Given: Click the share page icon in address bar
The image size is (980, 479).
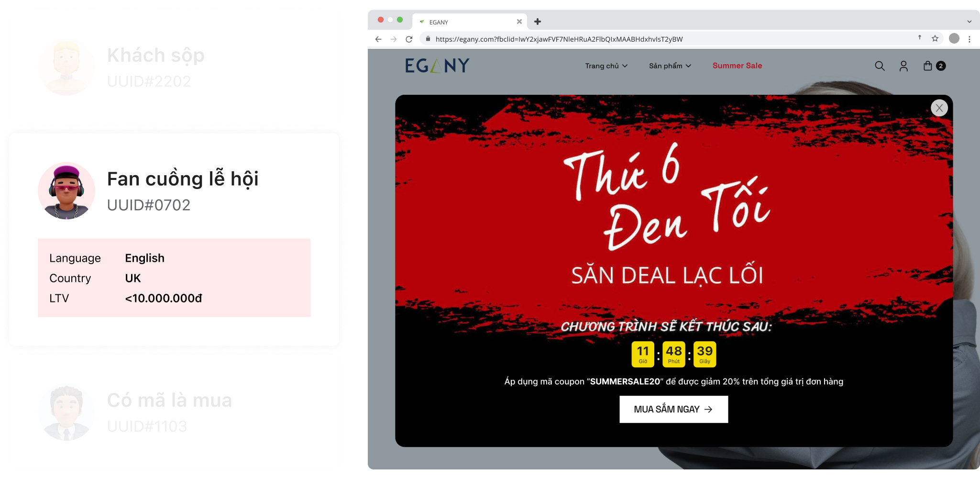Looking at the screenshot, I should (919, 37).
